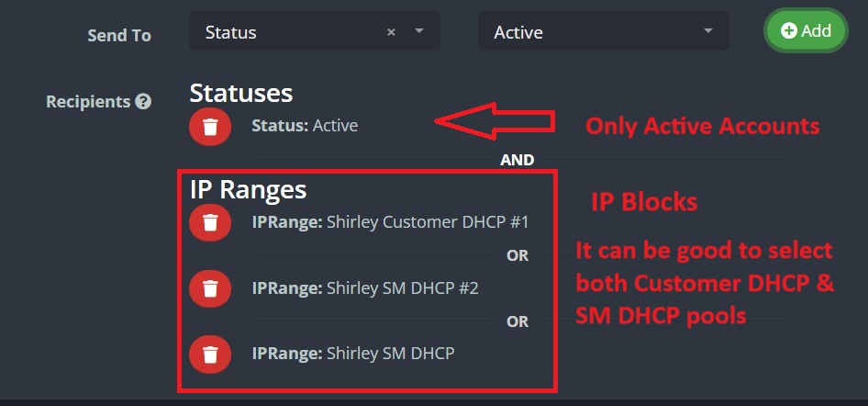Click the Send To field label
868x406 pixels.
pos(119,36)
